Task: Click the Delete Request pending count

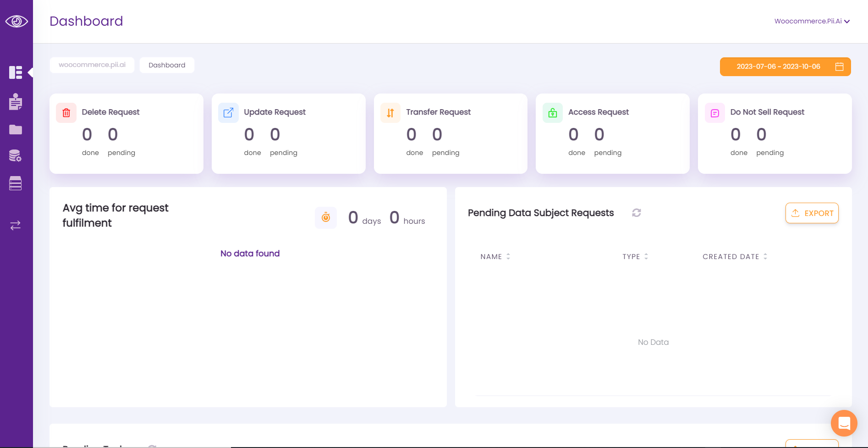Action: pos(113,134)
